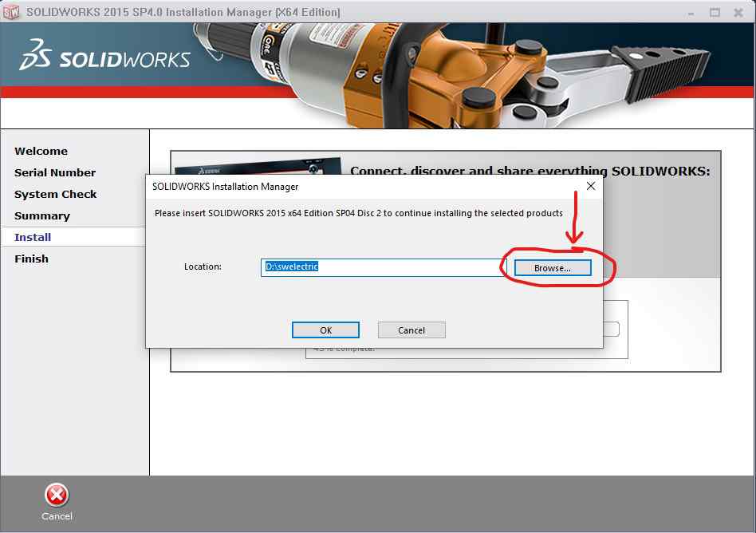Click the red Cancel X icon at bottom left
Image resolution: width=756 pixels, height=533 pixels.
57,495
